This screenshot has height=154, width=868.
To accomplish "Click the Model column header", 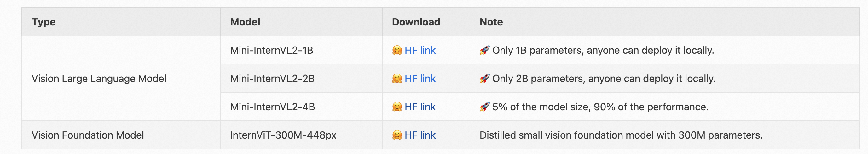I will click(x=245, y=22).
